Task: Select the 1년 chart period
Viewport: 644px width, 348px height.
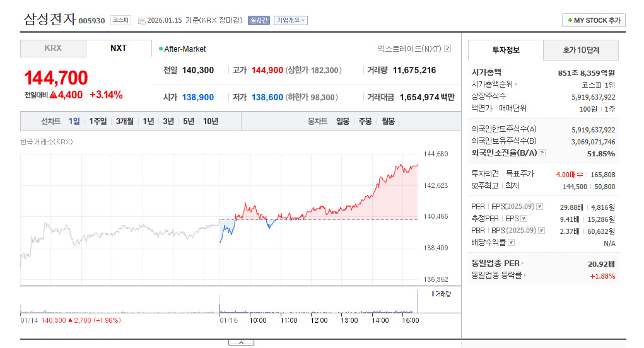Action: pos(148,121)
